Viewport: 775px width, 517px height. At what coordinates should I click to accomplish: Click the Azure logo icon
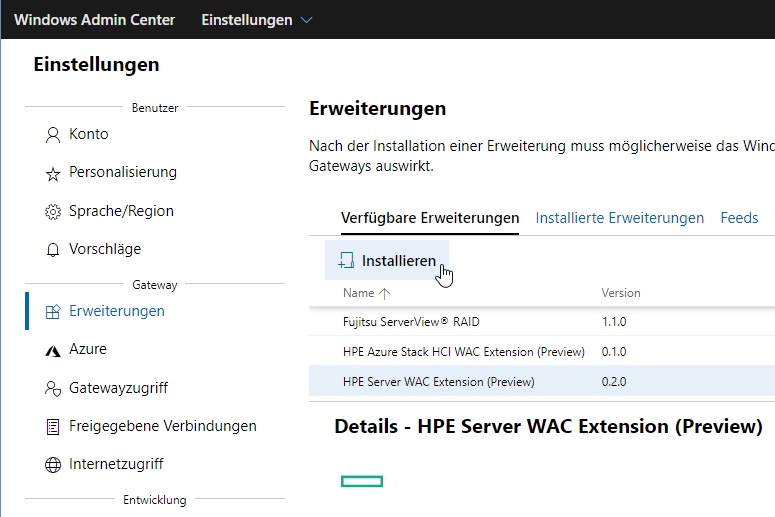(53, 350)
